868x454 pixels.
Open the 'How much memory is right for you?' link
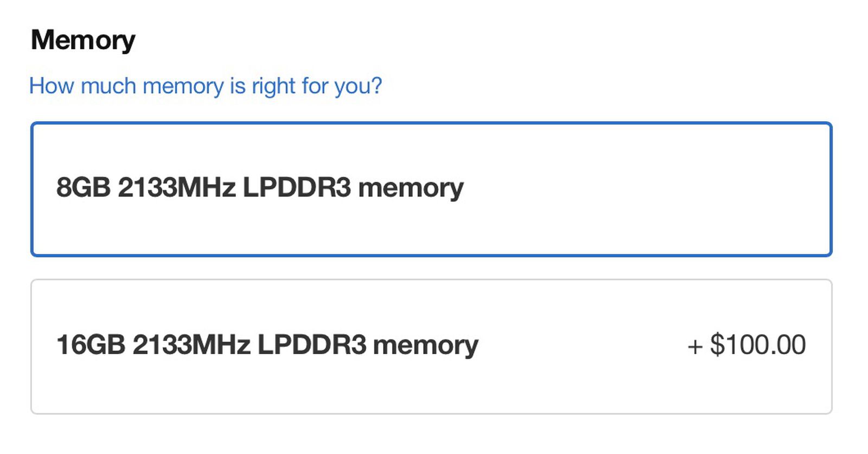[206, 85]
